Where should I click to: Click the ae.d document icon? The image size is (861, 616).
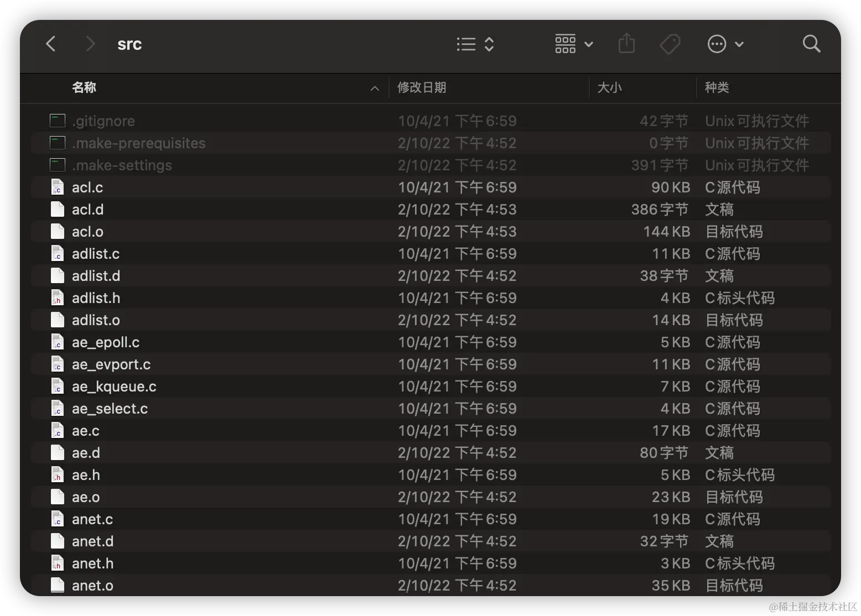click(x=58, y=452)
